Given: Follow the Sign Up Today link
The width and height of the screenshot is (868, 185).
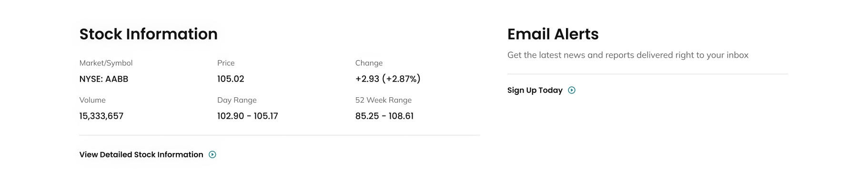Looking at the screenshot, I should point(541,90).
